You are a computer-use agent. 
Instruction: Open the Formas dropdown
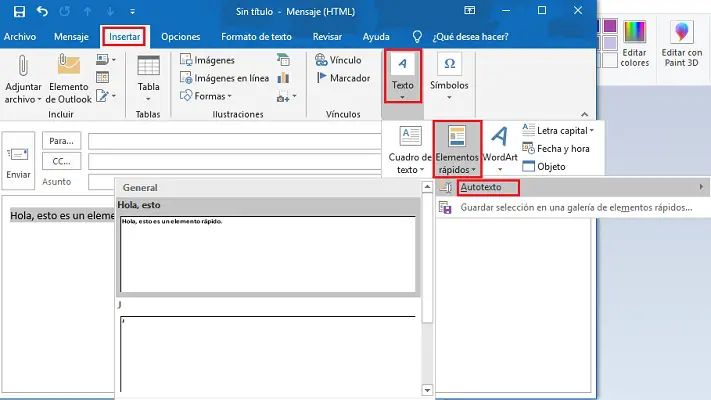[206, 96]
